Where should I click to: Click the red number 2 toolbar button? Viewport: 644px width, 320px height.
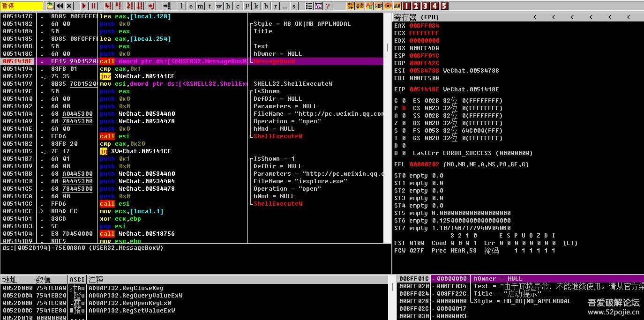416,6
